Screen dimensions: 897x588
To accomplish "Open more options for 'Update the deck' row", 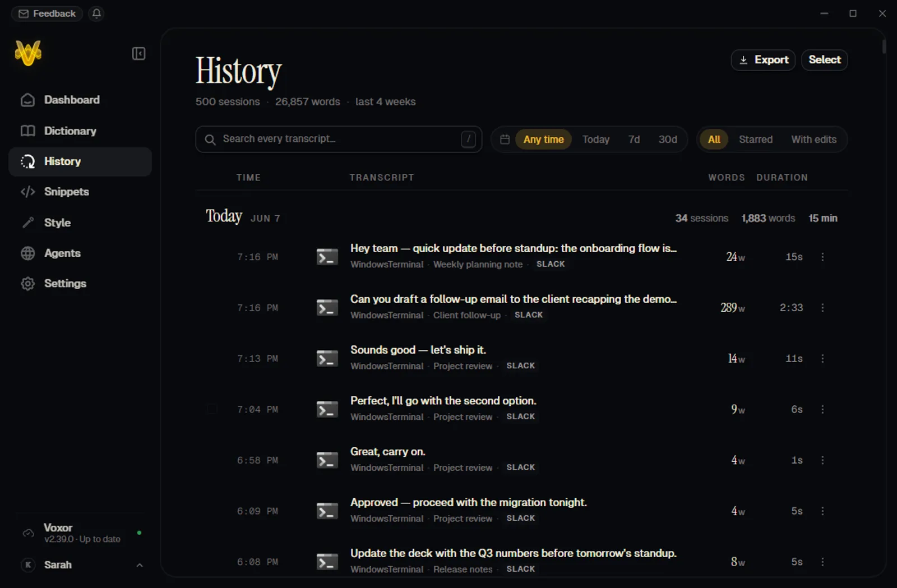I will pos(822,562).
